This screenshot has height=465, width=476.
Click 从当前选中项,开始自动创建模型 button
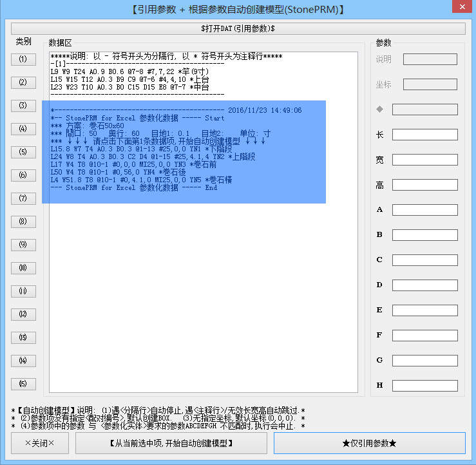click(x=171, y=443)
